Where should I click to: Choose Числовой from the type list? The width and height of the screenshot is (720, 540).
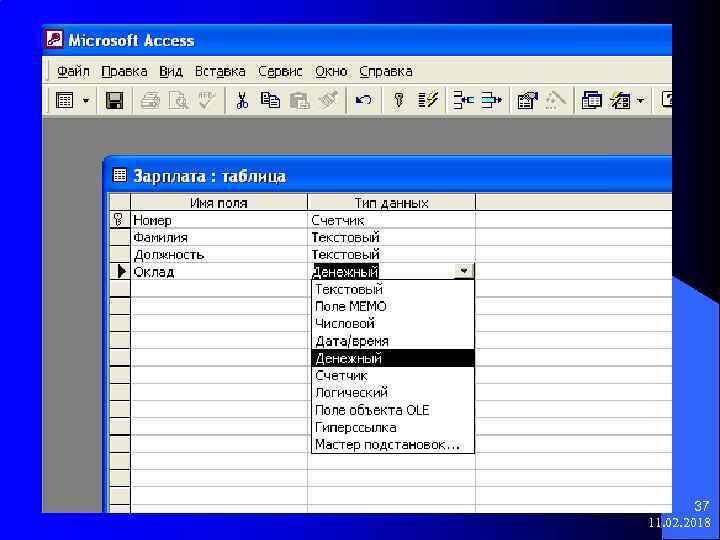tap(393, 324)
